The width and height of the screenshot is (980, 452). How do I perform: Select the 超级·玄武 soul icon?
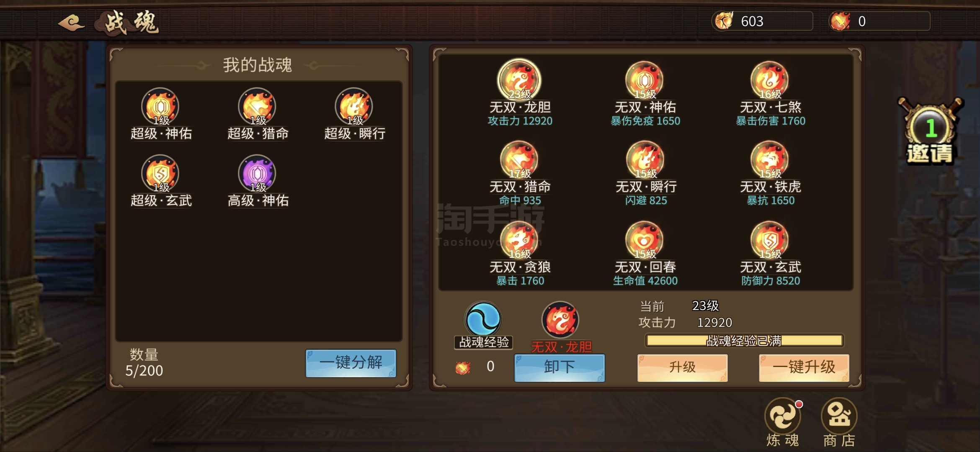click(160, 174)
